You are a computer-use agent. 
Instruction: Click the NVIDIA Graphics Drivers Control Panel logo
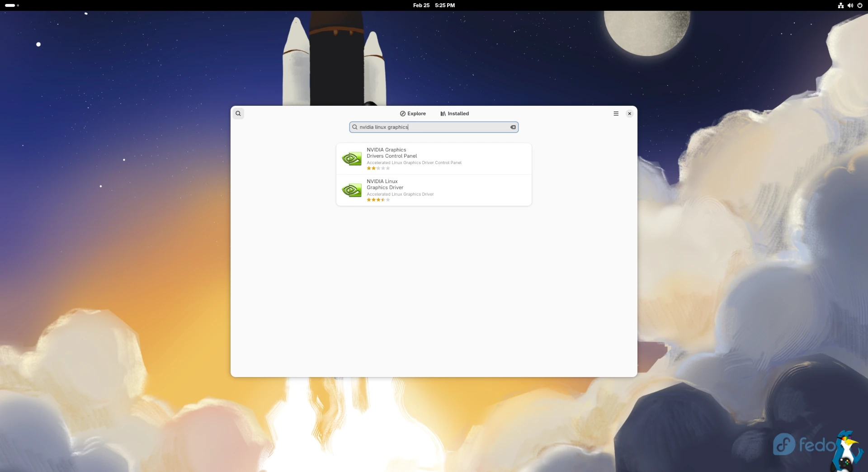coord(351,159)
